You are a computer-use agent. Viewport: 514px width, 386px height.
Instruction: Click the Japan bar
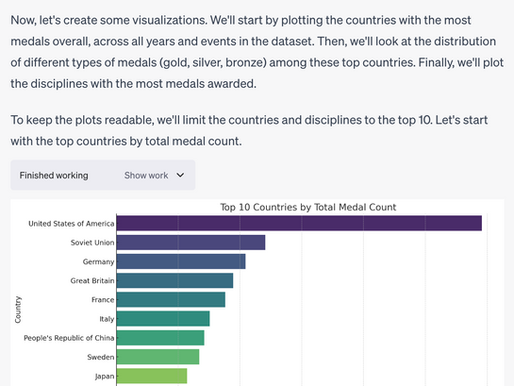[152, 376]
